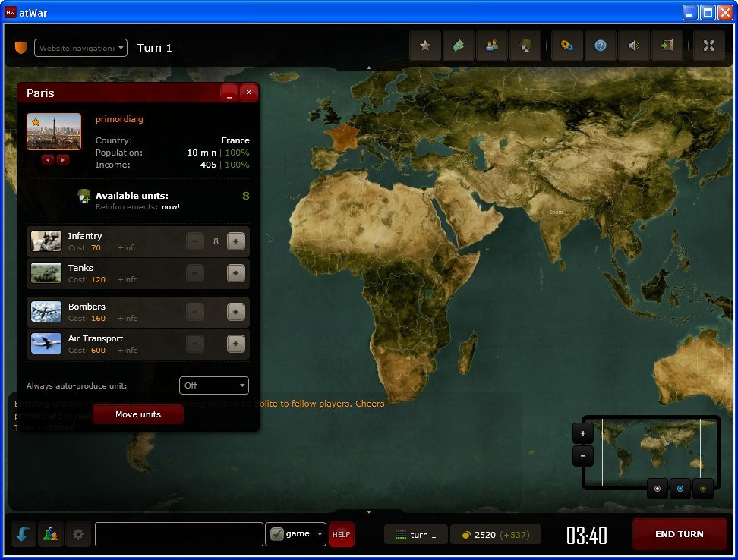
Task: Click the Tanks unit picture
Action: (x=46, y=273)
